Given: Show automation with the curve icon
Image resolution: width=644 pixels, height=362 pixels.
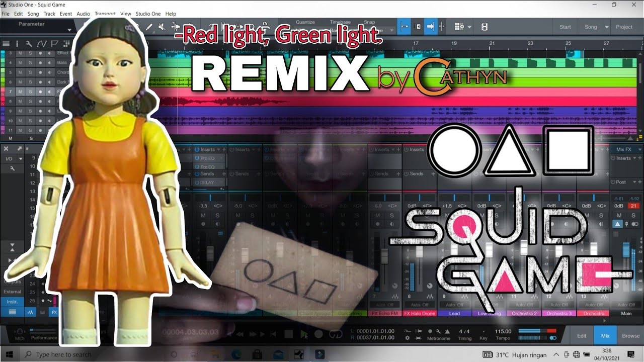Looking at the screenshot, I should [x=41, y=44].
